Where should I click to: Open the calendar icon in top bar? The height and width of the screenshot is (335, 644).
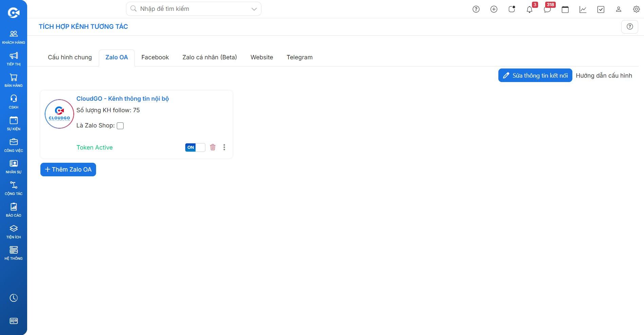[565, 9]
